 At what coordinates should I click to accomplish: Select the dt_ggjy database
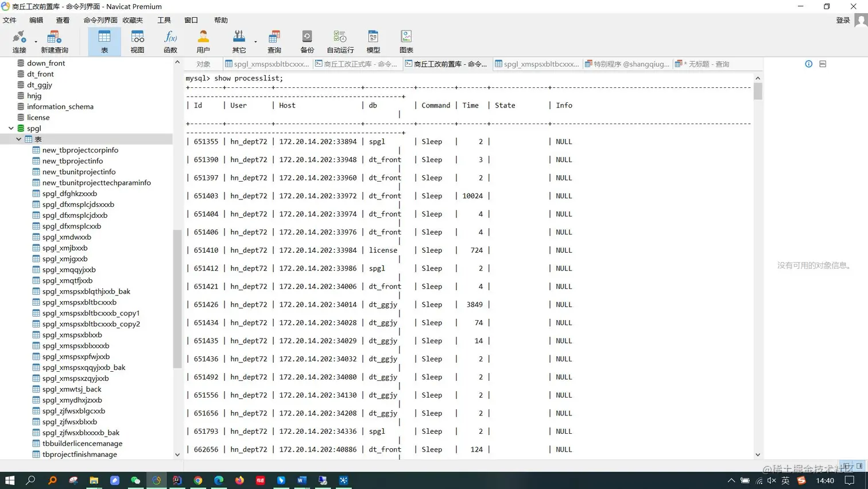click(x=40, y=85)
